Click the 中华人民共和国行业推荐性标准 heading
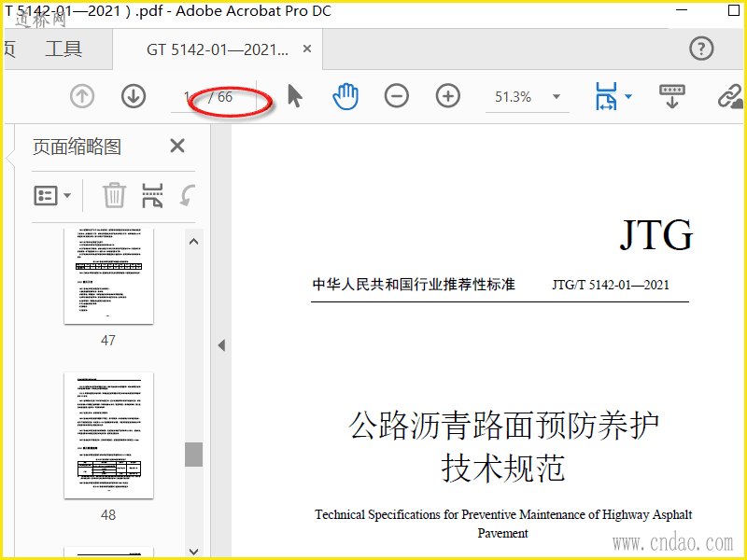The height and width of the screenshot is (560, 747). 414,285
